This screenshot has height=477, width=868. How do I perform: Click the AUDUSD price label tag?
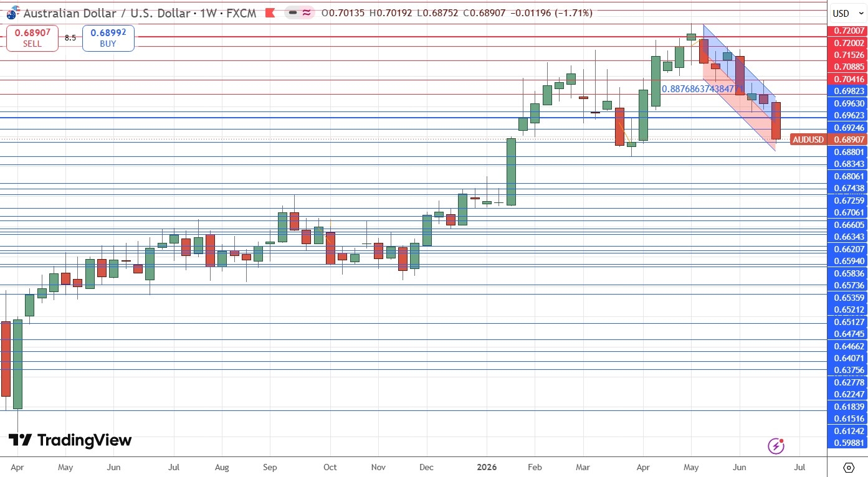(x=808, y=139)
